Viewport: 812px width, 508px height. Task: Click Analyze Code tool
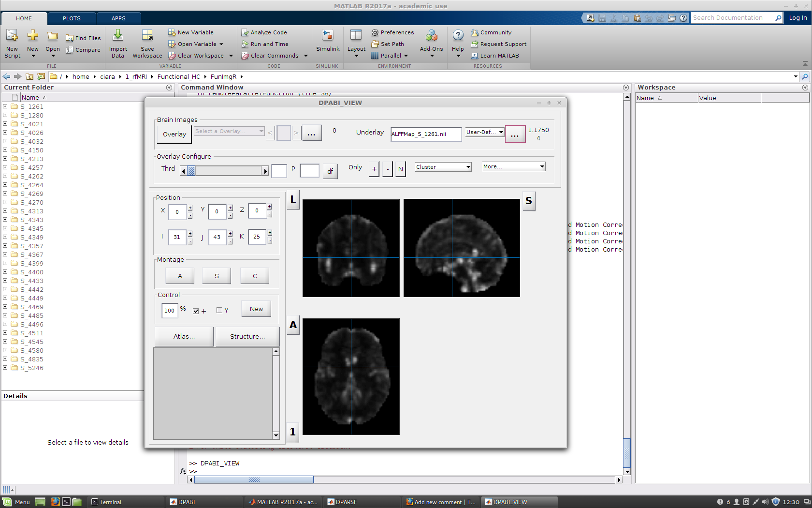[x=264, y=32]
